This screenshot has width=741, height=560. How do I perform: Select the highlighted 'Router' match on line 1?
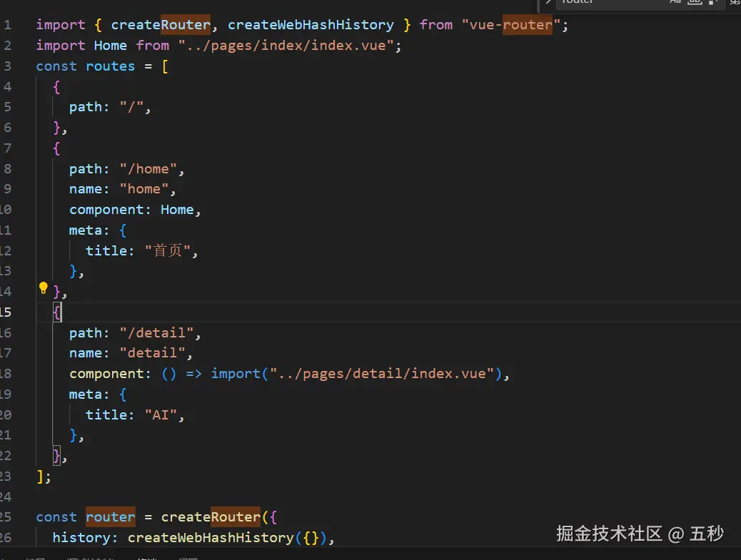[x=185, y=24]
